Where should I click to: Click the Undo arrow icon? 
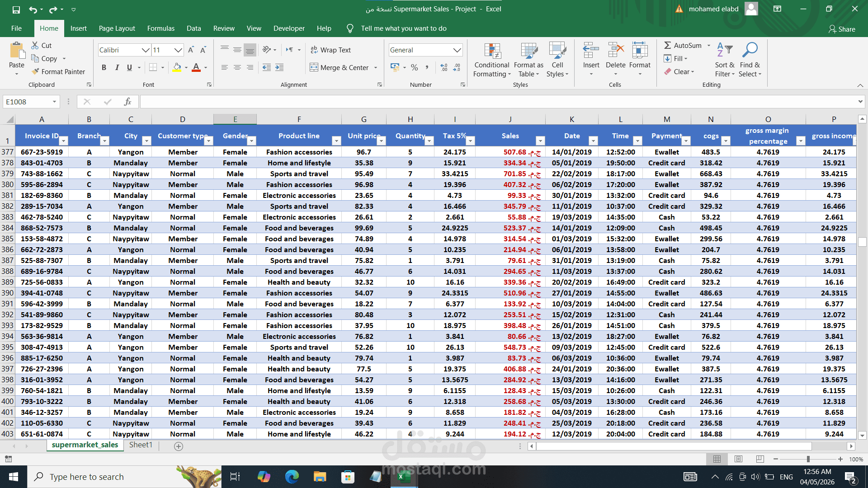click(33, 9)
